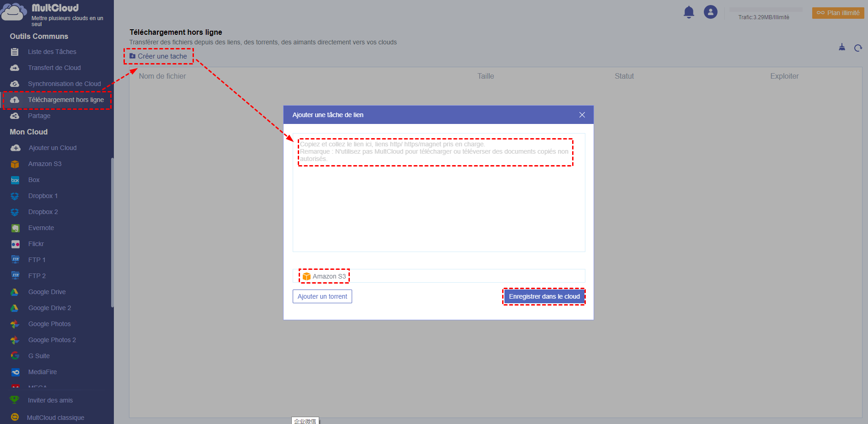Click Enregistrer dans le cloud button

(544, 296)
